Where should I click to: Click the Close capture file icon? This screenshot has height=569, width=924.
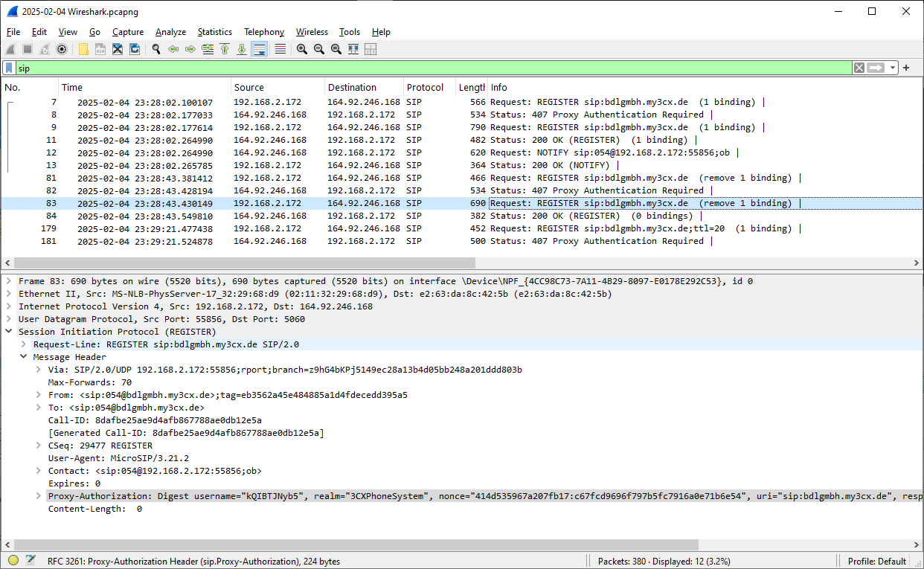118,49
